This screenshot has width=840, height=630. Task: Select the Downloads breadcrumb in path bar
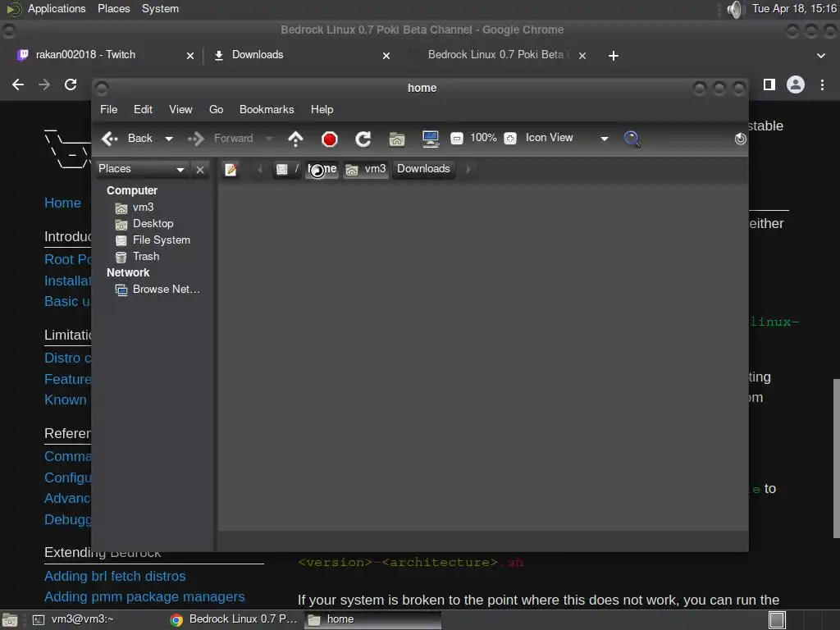click(424, 169)
